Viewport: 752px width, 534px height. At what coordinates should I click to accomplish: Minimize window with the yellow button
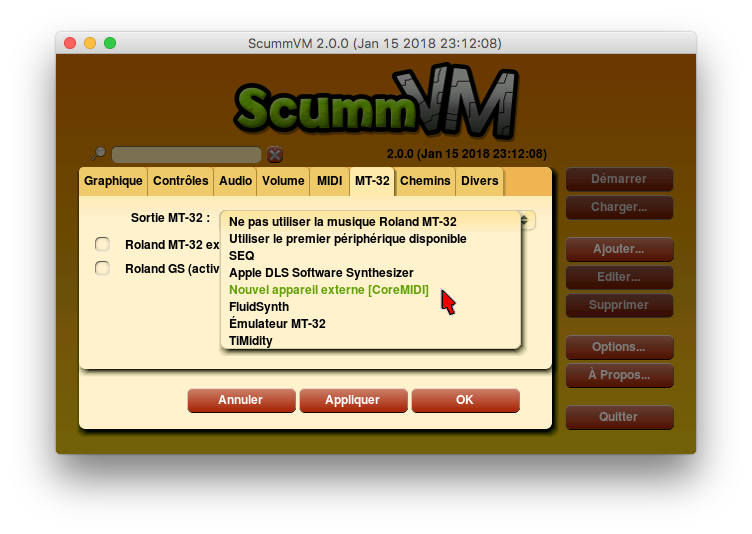90,43
